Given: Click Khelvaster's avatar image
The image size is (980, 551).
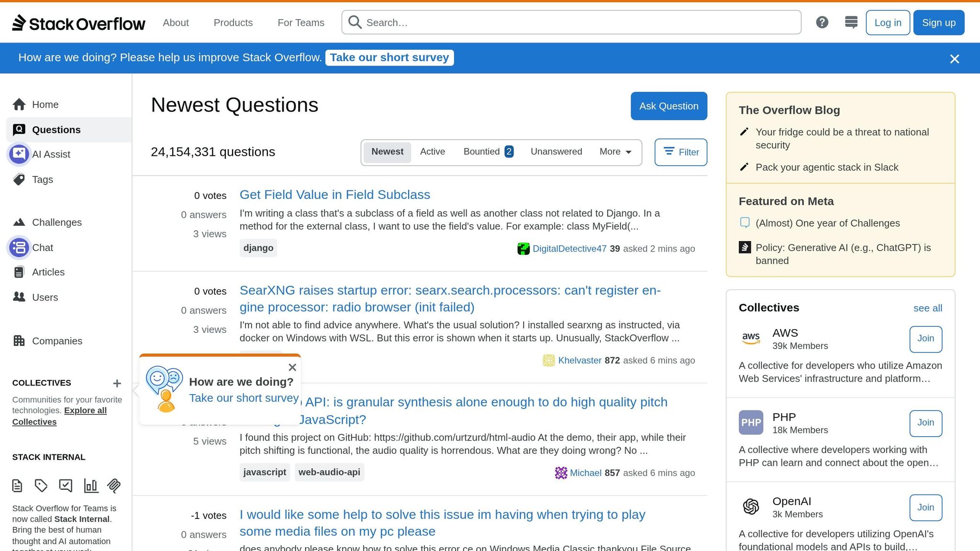Looking at the screenshot, I should click(549, 360).
